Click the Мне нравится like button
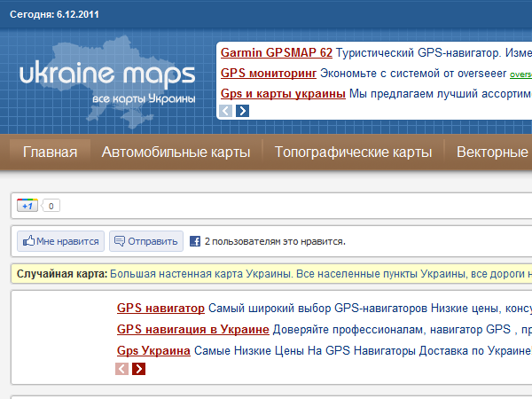This screenshot has height=399, width=532. 60,241
